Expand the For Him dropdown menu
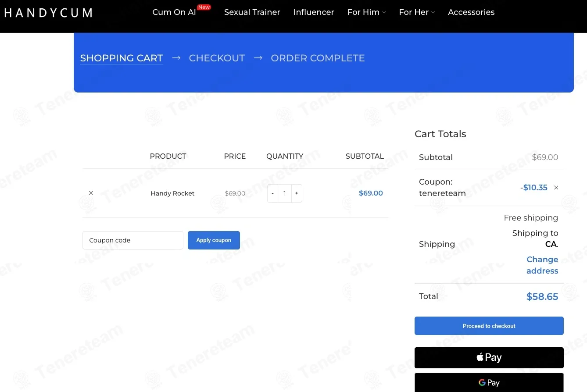Image resolution: width=587 pixels, height=392 pixels. point(367,12)
